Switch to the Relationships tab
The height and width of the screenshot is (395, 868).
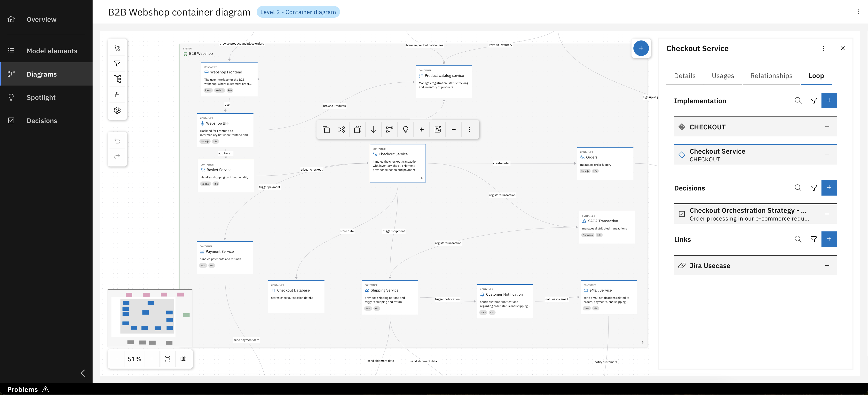(771, 76)
